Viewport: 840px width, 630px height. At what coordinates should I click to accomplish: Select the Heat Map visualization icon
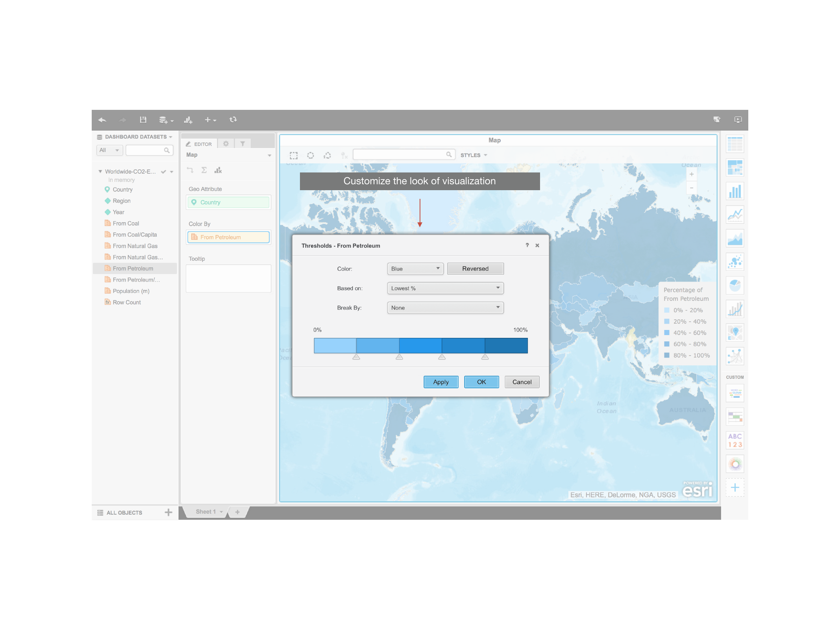pos(735,168)
